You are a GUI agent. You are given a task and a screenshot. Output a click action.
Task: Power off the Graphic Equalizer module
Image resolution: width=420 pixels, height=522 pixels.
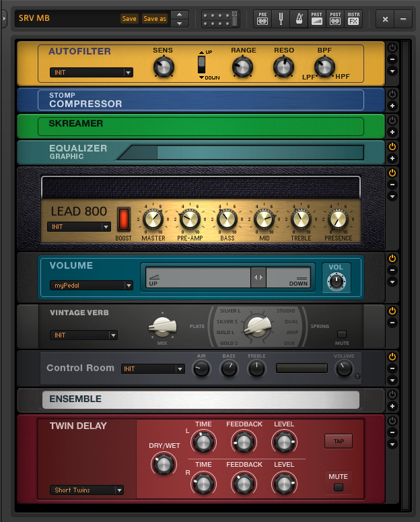392,146
